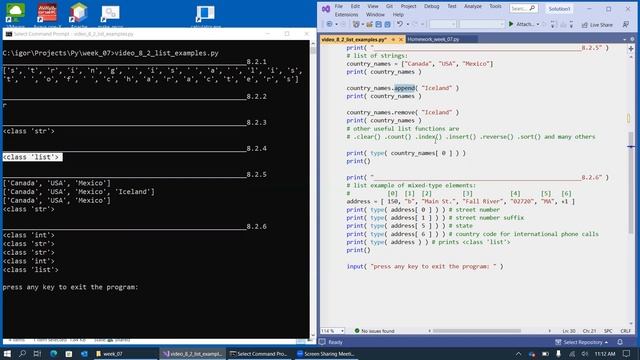The width and height of the screenshot is (640, 360).
Task: Click the Save toolbar icon
Action: point(379,24)
